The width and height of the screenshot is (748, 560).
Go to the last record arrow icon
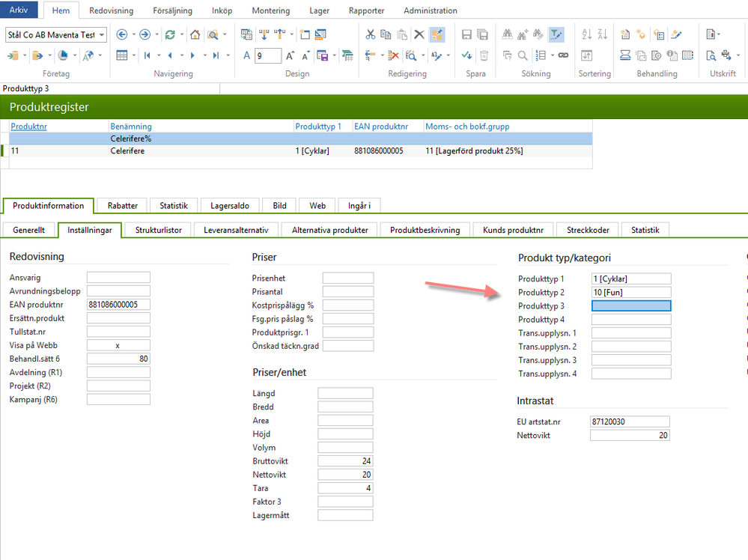[216, 55]
